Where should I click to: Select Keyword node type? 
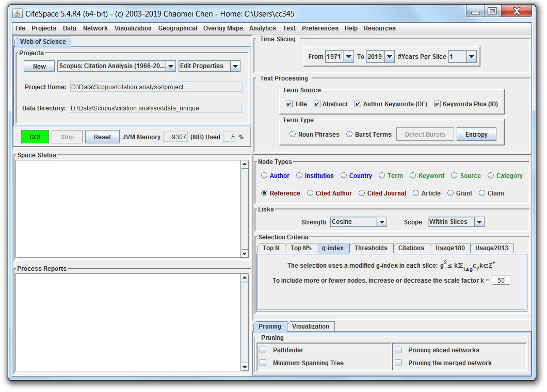pos(413,175)
